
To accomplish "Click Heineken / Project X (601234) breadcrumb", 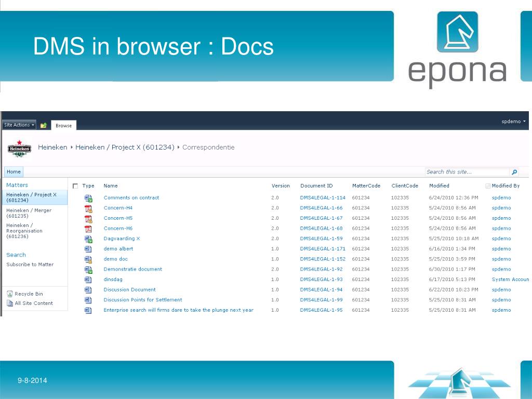I will tap(125, 147).
